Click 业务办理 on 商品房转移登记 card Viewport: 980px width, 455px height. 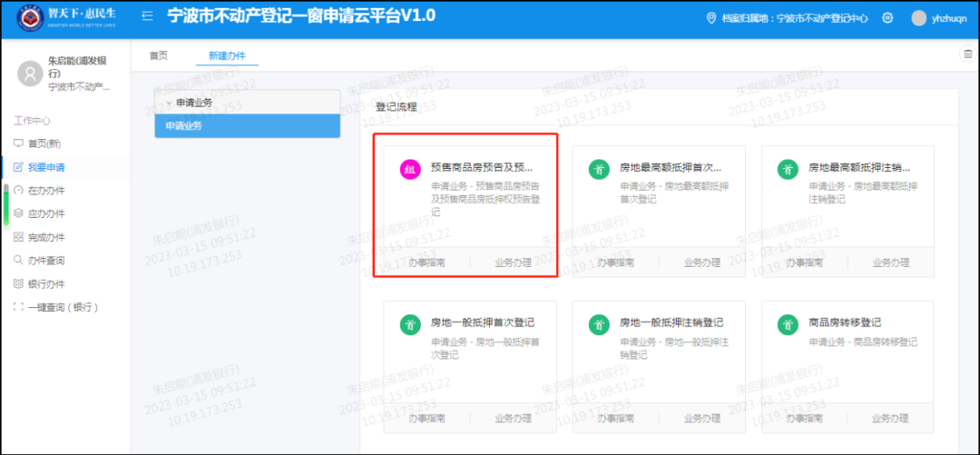(x=891, y=418)
